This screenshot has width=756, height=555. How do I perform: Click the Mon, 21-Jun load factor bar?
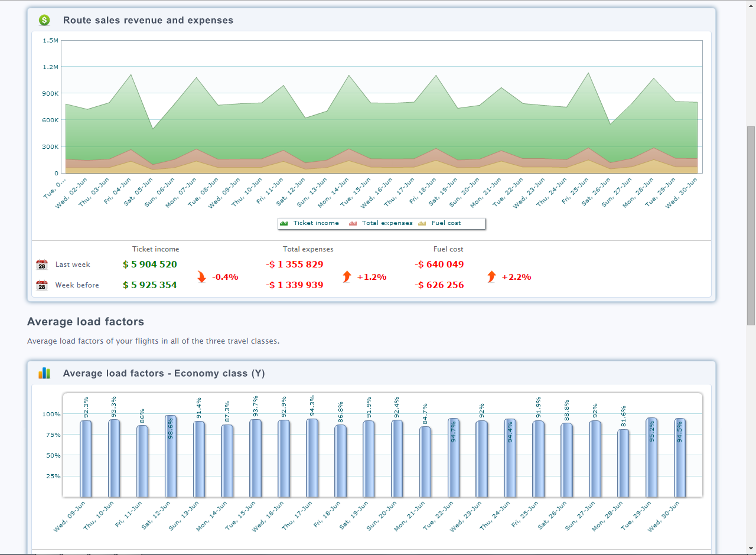pyautogui.click(x=425, y=462)
